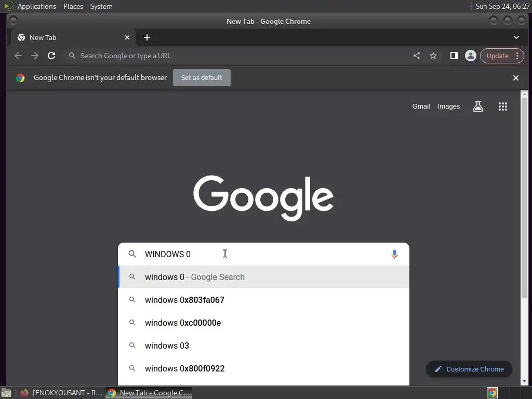Click into the WINDOWS 0 search box
This screenshot has height=399, width=532.
pyautogui.click(x=263, y=254)
